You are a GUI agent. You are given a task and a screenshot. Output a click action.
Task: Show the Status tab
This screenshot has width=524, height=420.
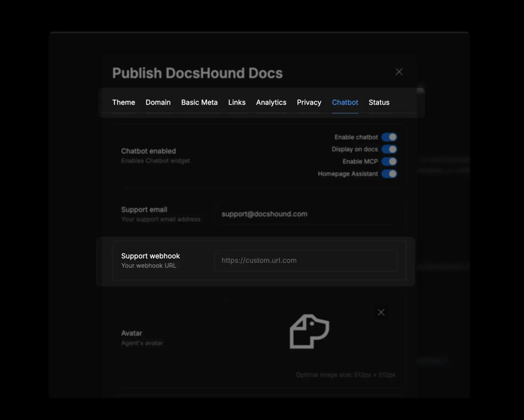point(379,103)
